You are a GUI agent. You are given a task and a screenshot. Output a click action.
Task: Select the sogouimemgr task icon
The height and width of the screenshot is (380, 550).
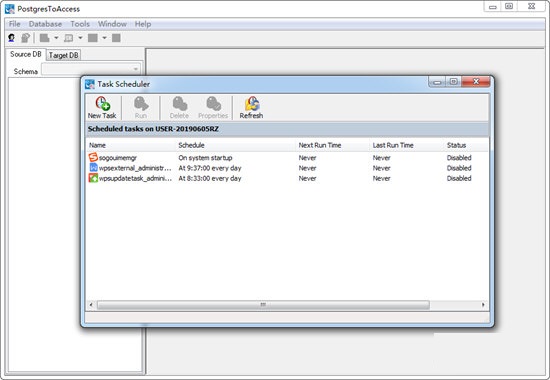(93, 158)
